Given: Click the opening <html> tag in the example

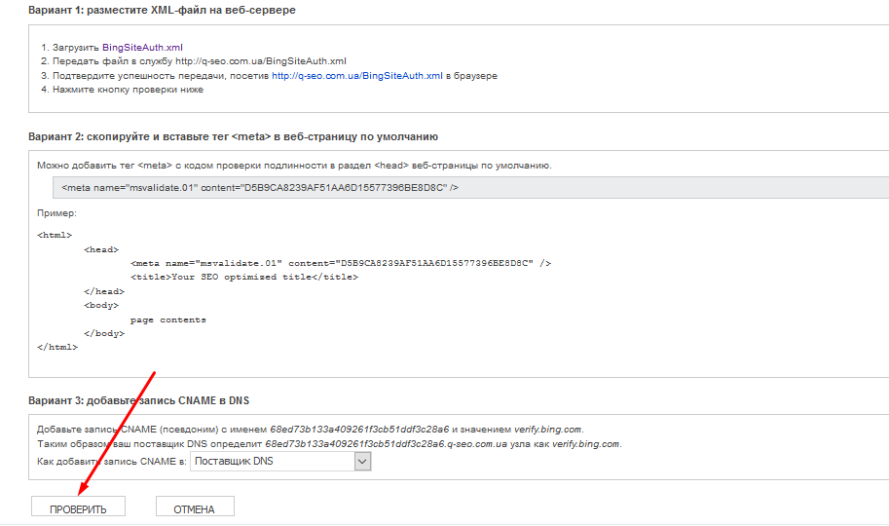Looking at the screenshot, I should click(x=54, y=235).
